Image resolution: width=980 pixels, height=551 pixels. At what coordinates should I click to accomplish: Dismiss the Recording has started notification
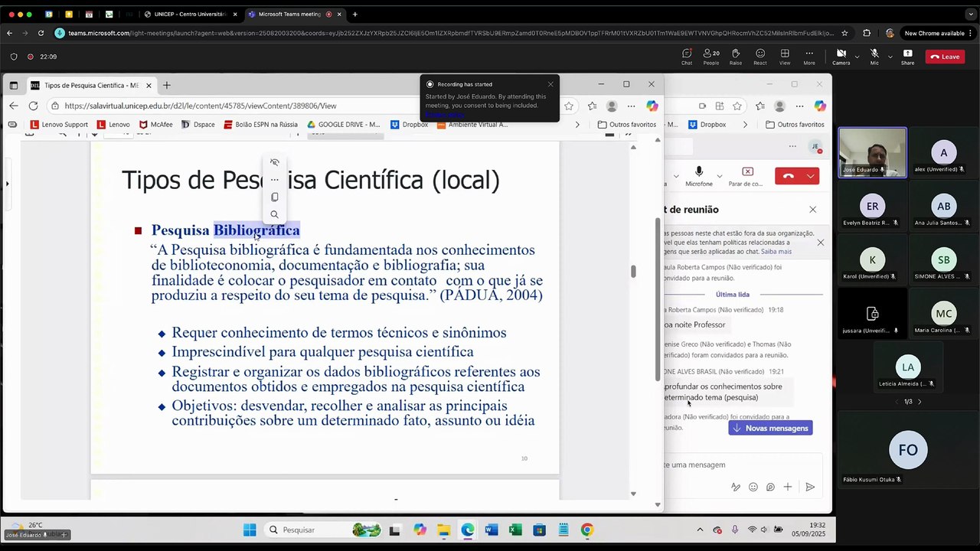tap(550, 84)
